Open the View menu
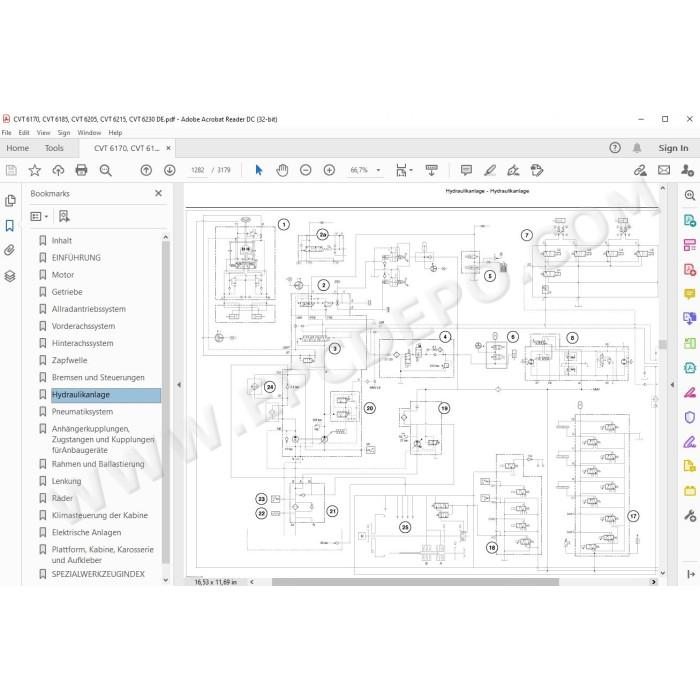The width and height of the screenshot is (700, 700). point(43,133)
